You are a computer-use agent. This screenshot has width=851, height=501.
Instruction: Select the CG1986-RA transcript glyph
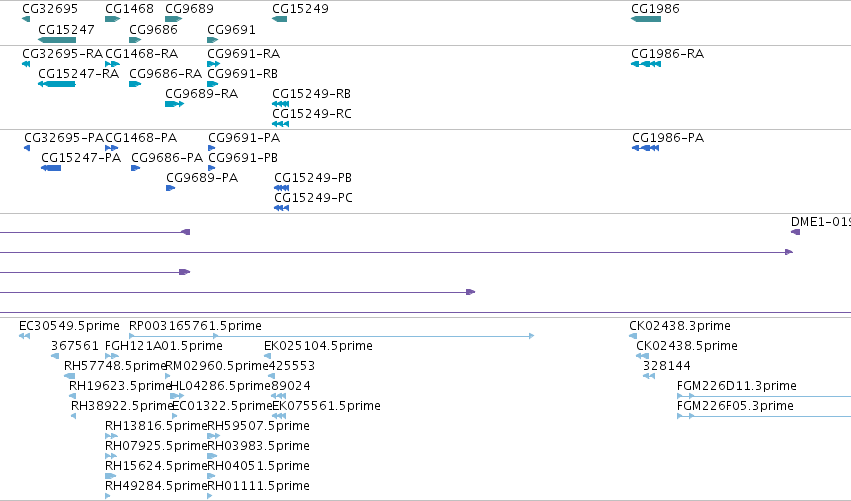click(646, 64)
